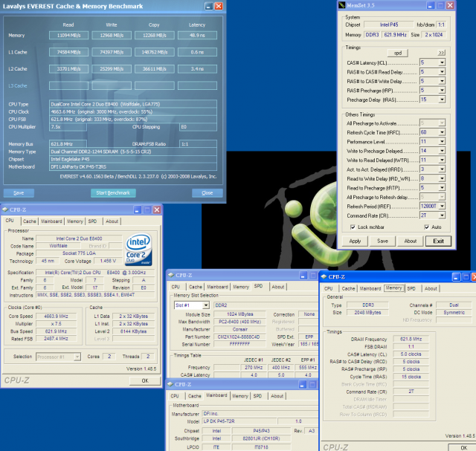Minimize the EVEREST benchmark window
This screenshot has height=451, width=476.
[208, 6]
